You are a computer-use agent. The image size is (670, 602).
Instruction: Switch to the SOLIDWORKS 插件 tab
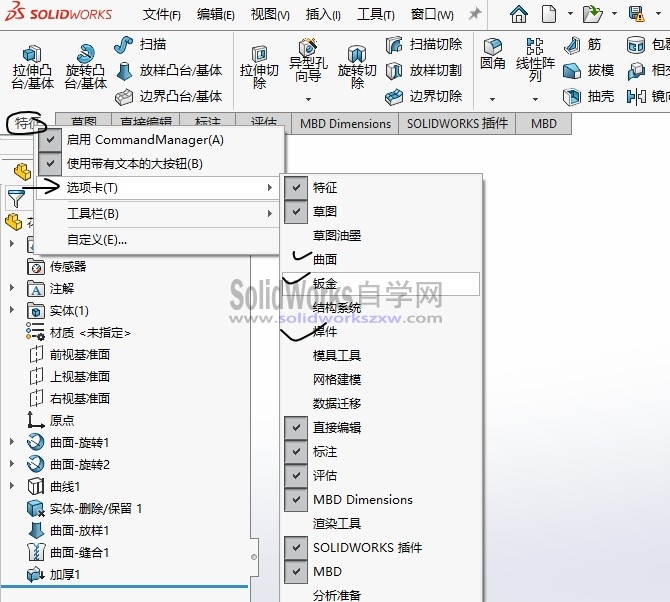[457, 124]
